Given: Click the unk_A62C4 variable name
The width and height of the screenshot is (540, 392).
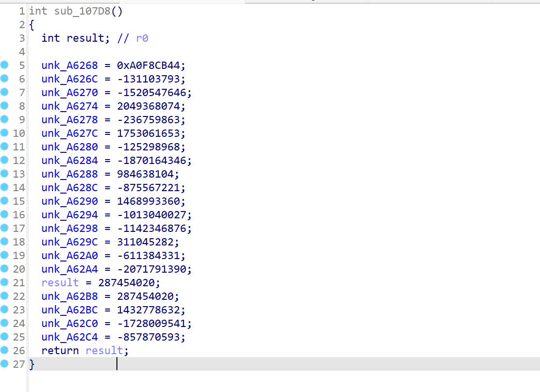Looking at the screenshot, I should click(69, 337).
